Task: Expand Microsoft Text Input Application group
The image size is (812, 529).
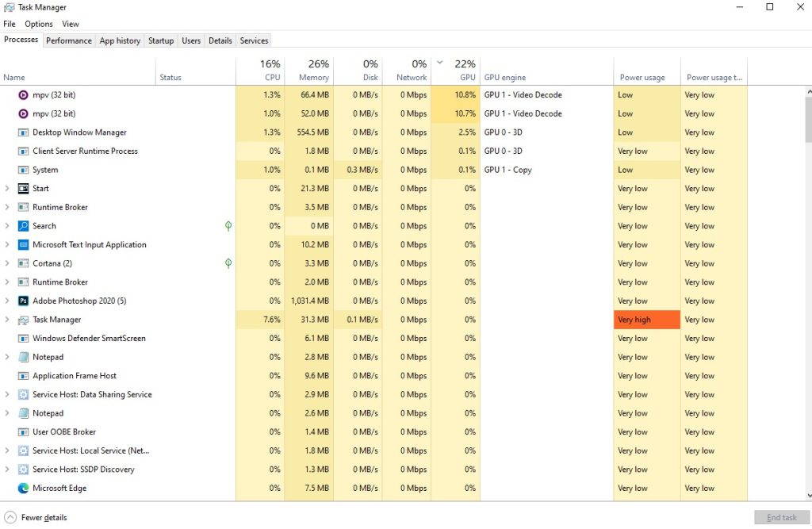Action: [7, 244]
